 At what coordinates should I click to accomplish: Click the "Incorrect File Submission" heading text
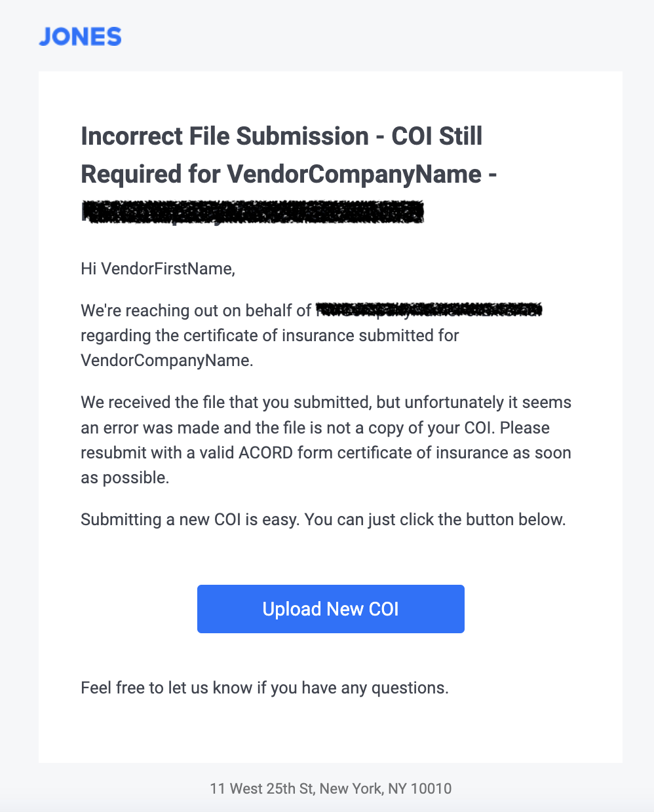pyautogui.click(x=225, y=136)
